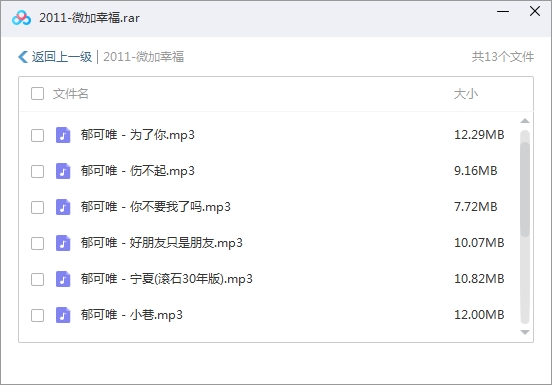Screen dimensions: 552x385
Task: Select the checkbox for 好朋友只是朋友.mp3
Action: (x=37, y=243)
